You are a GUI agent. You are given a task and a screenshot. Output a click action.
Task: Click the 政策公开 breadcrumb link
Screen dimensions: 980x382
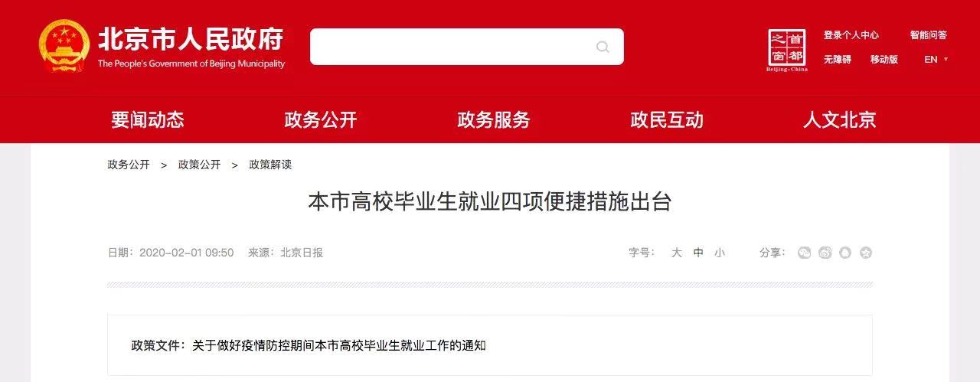click(x=199, y=165)
